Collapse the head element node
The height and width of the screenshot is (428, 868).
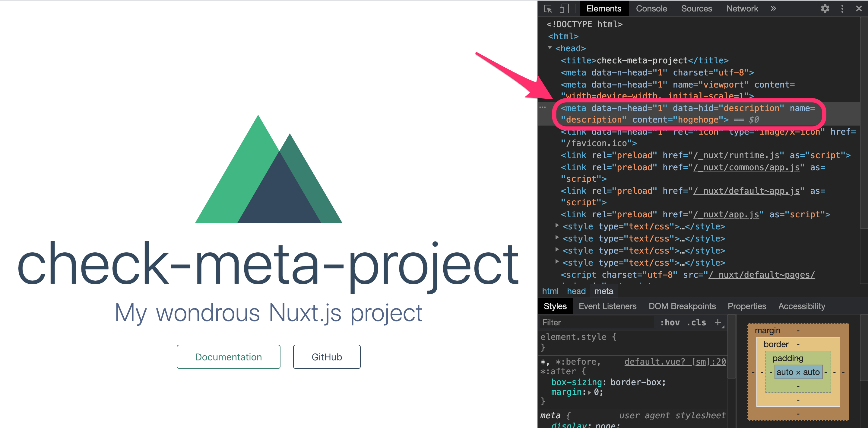tap(550, 48)
